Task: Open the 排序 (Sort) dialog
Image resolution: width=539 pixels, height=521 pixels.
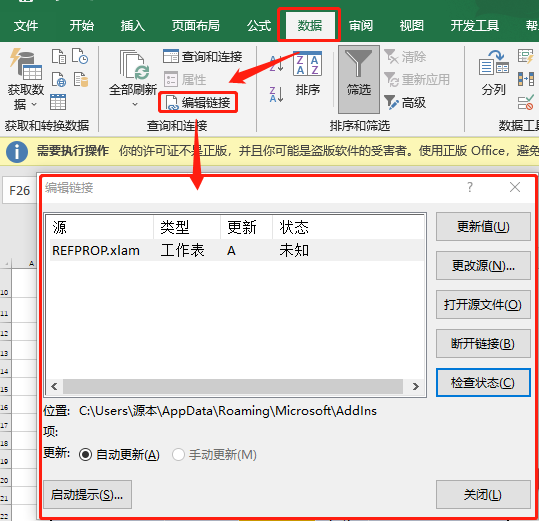Action: click(308, 74)
